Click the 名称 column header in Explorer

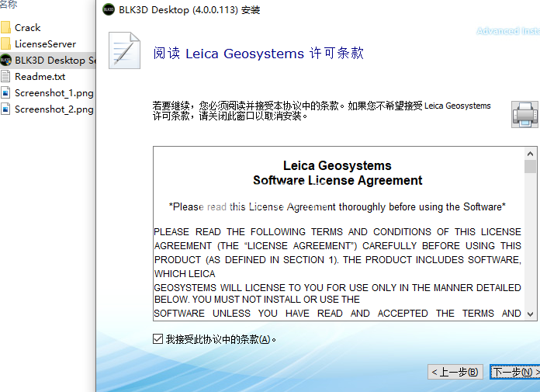[x=9, y=4]
